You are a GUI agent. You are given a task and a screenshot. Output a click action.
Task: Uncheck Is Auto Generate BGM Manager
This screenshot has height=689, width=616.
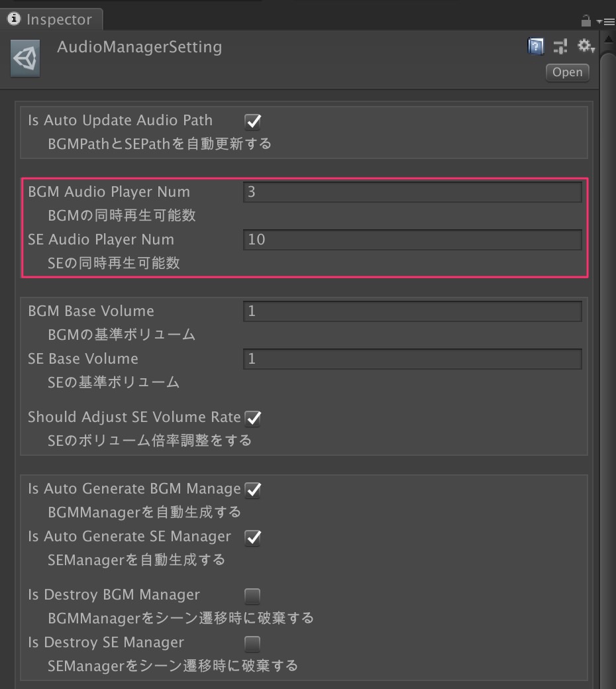(x=252, y=490)
